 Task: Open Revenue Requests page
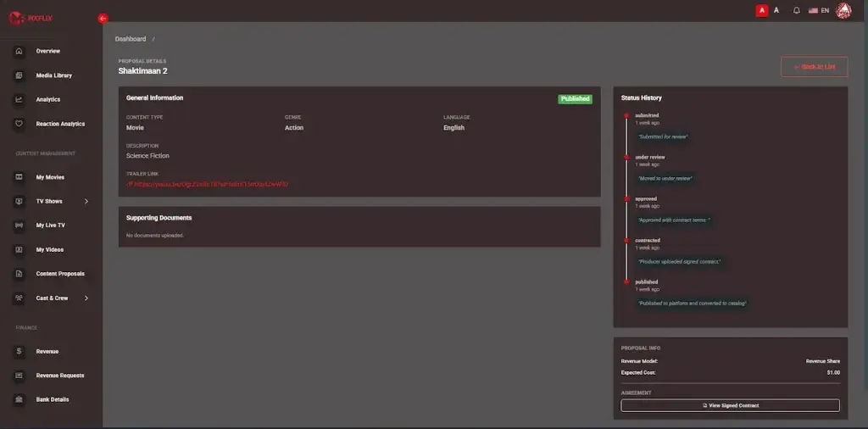pyautogui.click(x=60, y=376)
